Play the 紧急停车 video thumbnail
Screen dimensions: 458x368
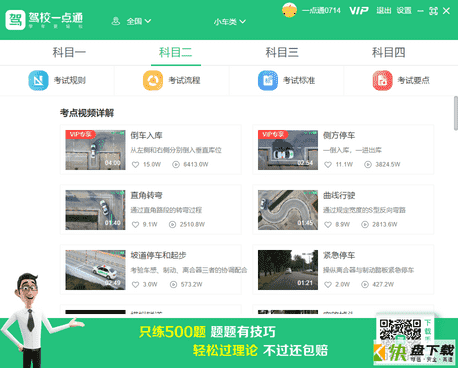point(288,270)
